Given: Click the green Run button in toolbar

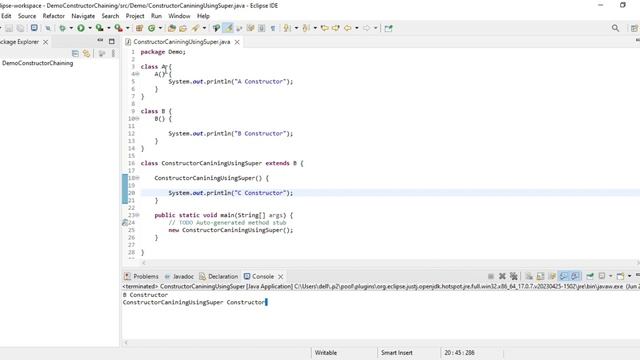Looking at the screenshot, I should pos(81,28).
